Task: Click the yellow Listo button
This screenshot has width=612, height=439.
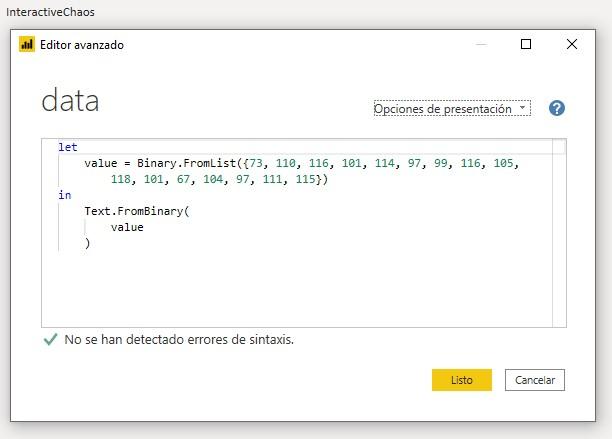Action: click(462, 380)
